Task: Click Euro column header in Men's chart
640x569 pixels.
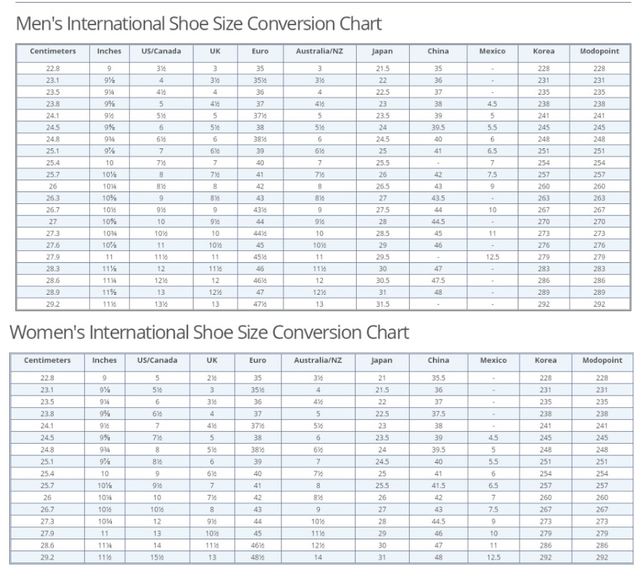Action: (260, 51)
